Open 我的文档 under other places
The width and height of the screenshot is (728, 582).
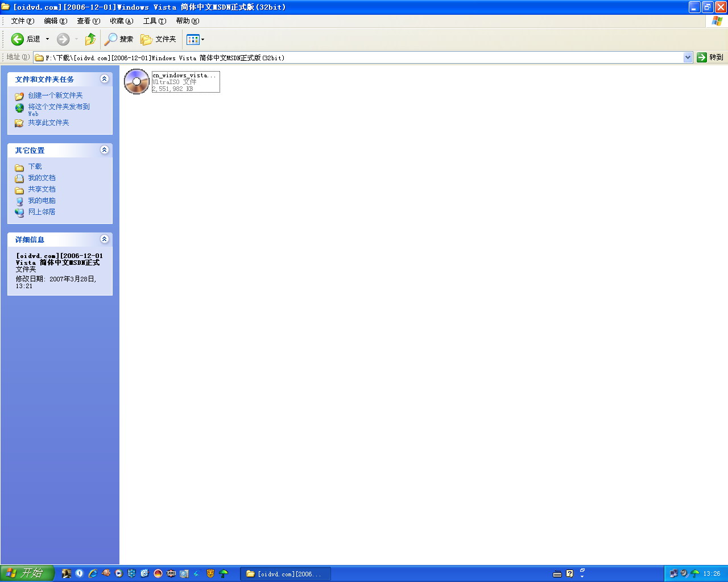click(x=42, y=178)
